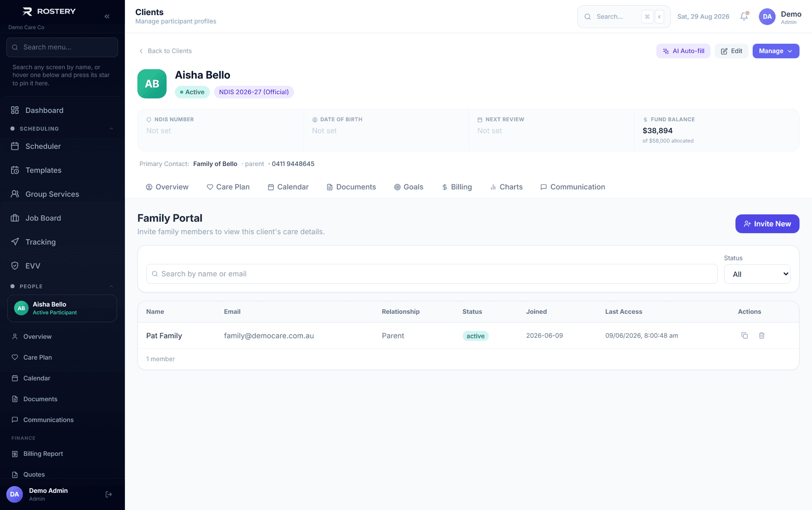Click the AI Auto-fill button
Viewport: 812px width, 510px height.
683,51
